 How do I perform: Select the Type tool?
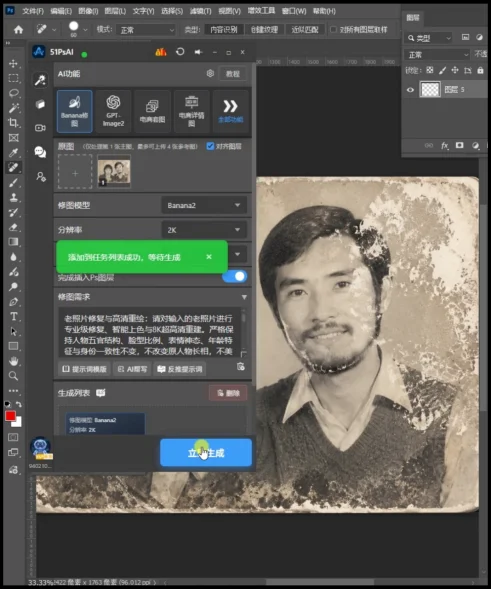point(14,317)
